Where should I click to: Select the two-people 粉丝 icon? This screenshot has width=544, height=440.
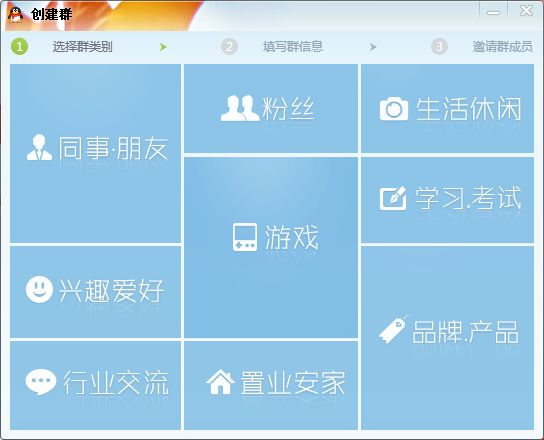tap(240, 108)
